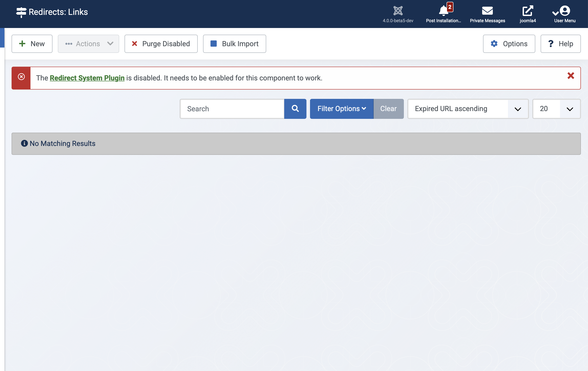
Task: Open the User Menu avatar
Action: point(565,11)
